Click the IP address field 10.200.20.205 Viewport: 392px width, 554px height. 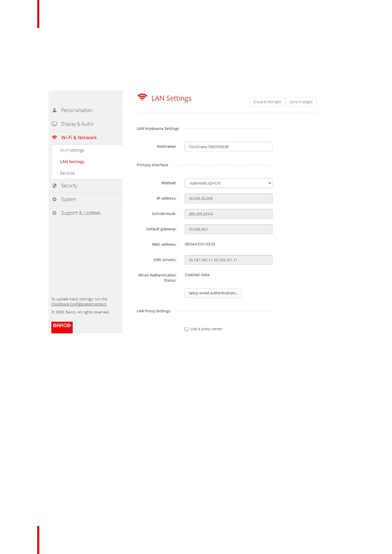pyautogui.click(x=228, y=198)
